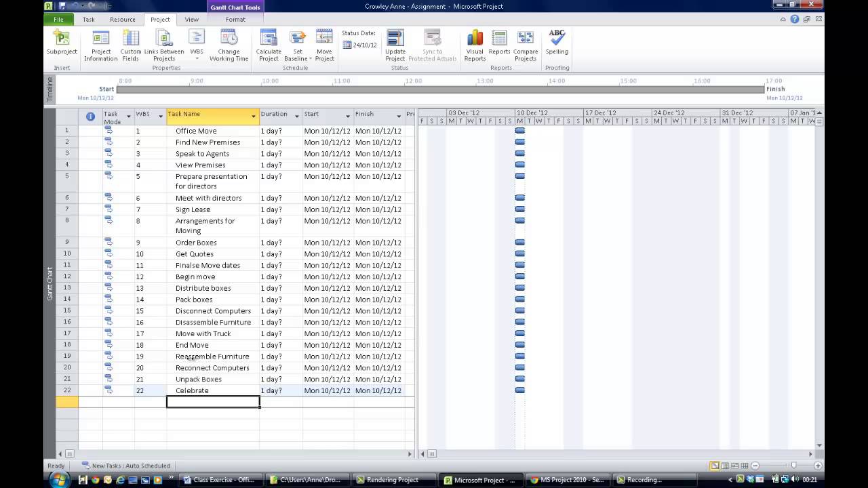Click the greyed Sync to Protected Actuals
Screen dimensions: 868x488
(433, 45)
